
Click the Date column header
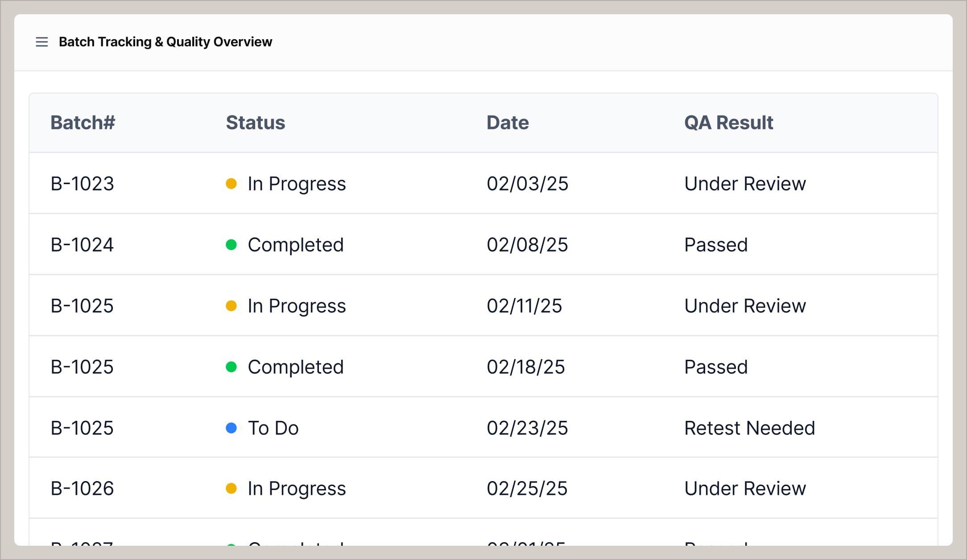[507, 123]
